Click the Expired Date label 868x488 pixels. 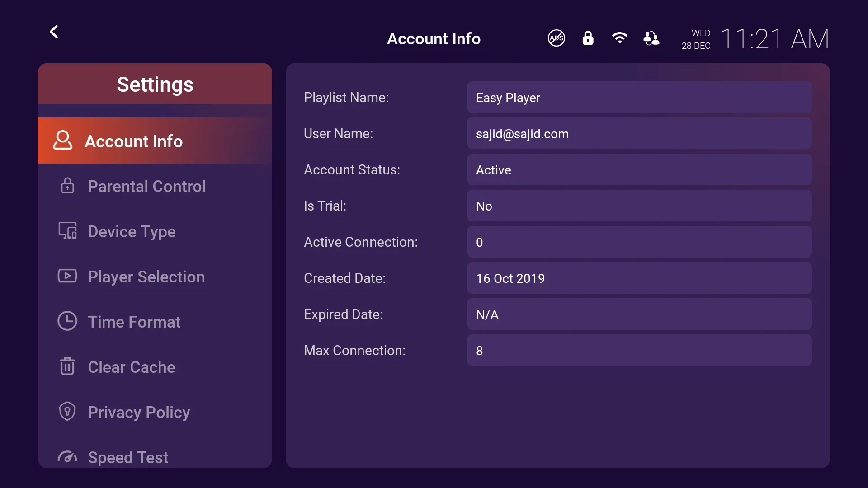tap(344, 314)
